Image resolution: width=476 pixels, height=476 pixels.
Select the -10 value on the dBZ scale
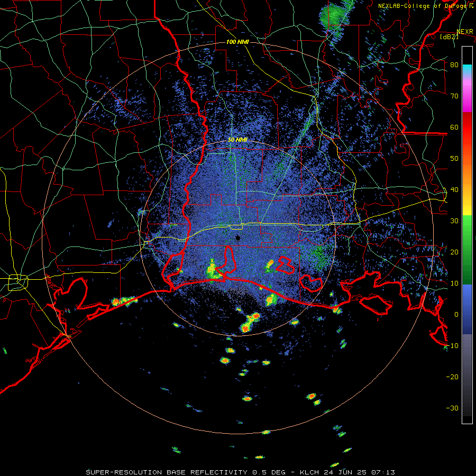coord(452,346)
